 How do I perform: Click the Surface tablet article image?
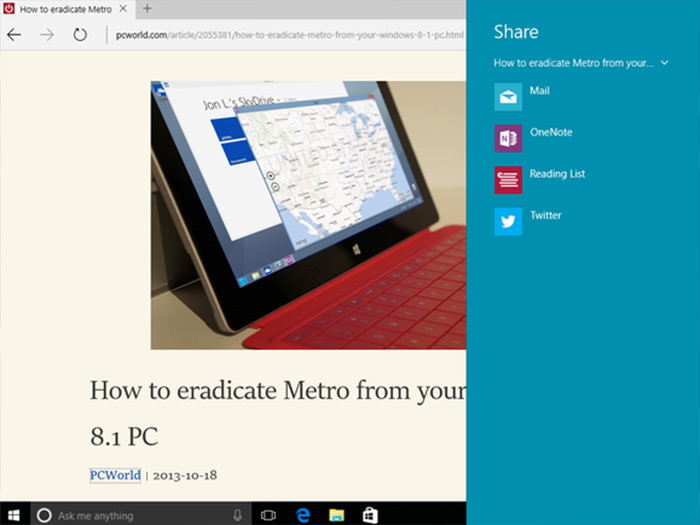tap(309, 215)
